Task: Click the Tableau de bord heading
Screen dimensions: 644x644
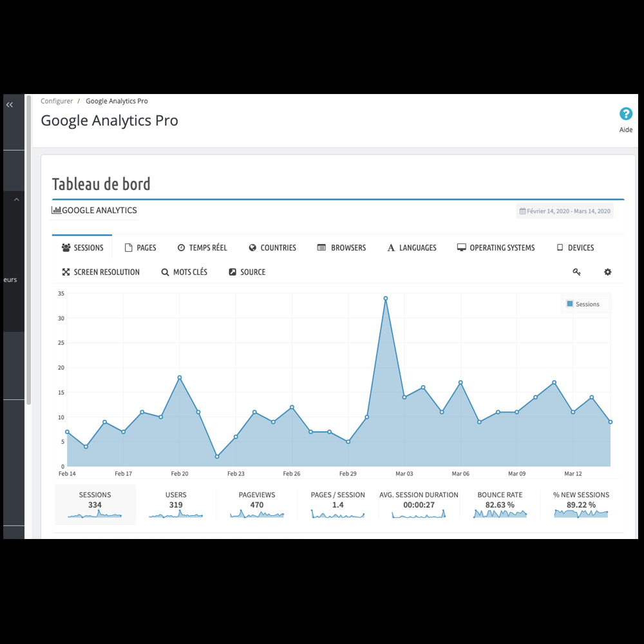Action: pos(101,184)
